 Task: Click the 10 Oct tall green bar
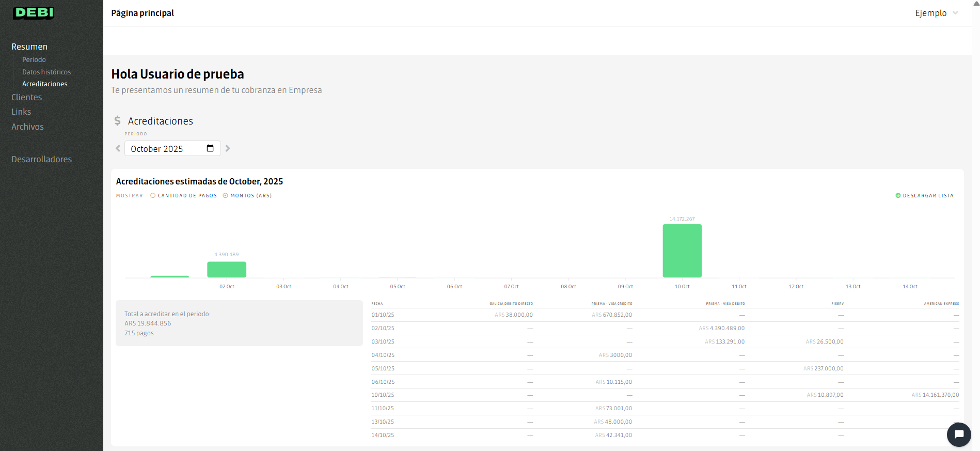pyautogui.click(x=682, y=251)
